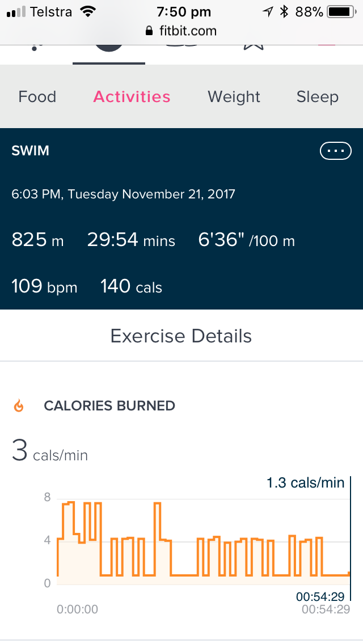
Task: Tap the Bluetooth status icon
Action: click(x=285, y=12)
